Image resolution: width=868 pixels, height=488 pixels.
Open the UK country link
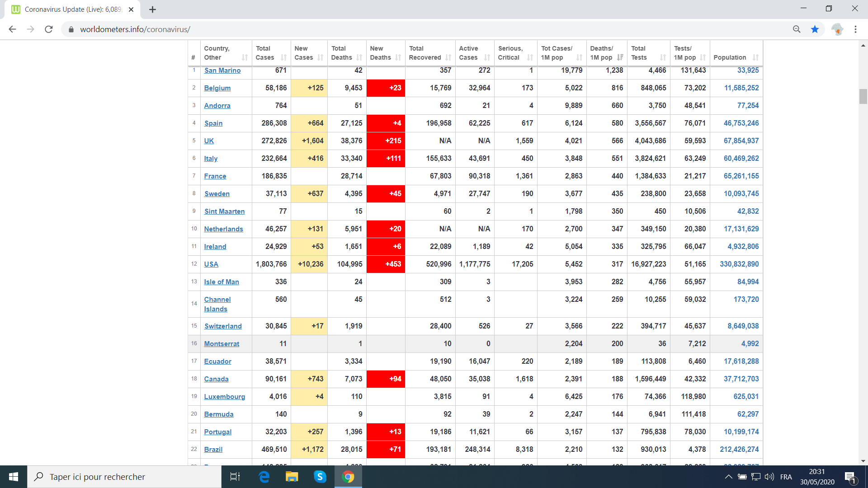(209, 141)
